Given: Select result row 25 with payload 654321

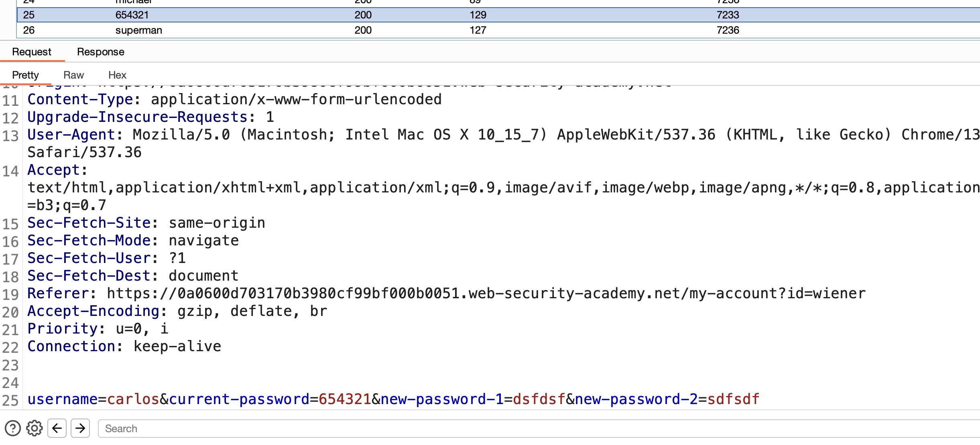Looking at the screenshot, I should 498,15.
